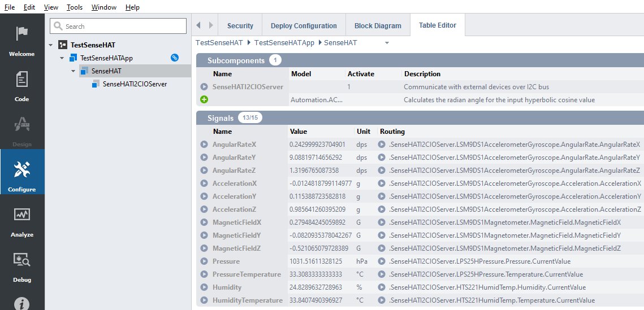Click routing arrow icon for AccelerationZ

382,209
